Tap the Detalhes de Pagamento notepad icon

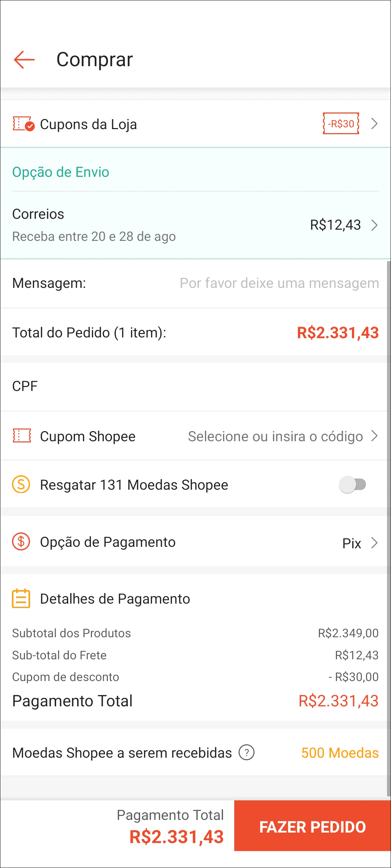21,599
